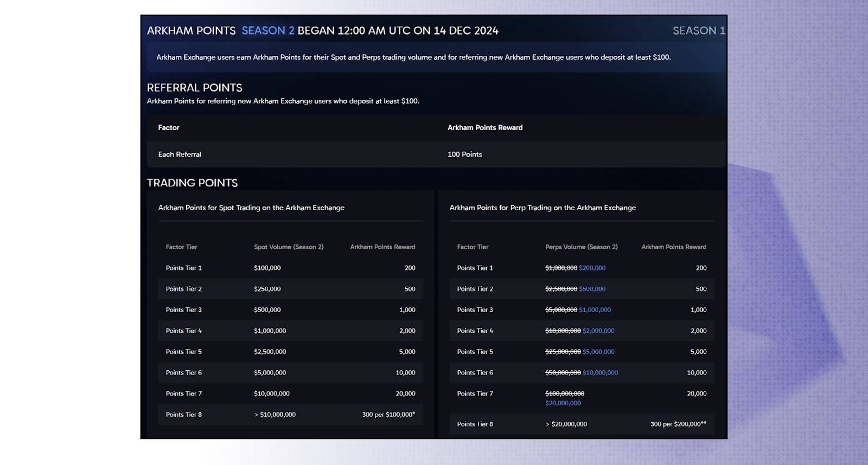Click the 'Arkham Points Reward' referral column header
Image resolution: width=868 pixels, height=465 pixels.
click(485, 128)
